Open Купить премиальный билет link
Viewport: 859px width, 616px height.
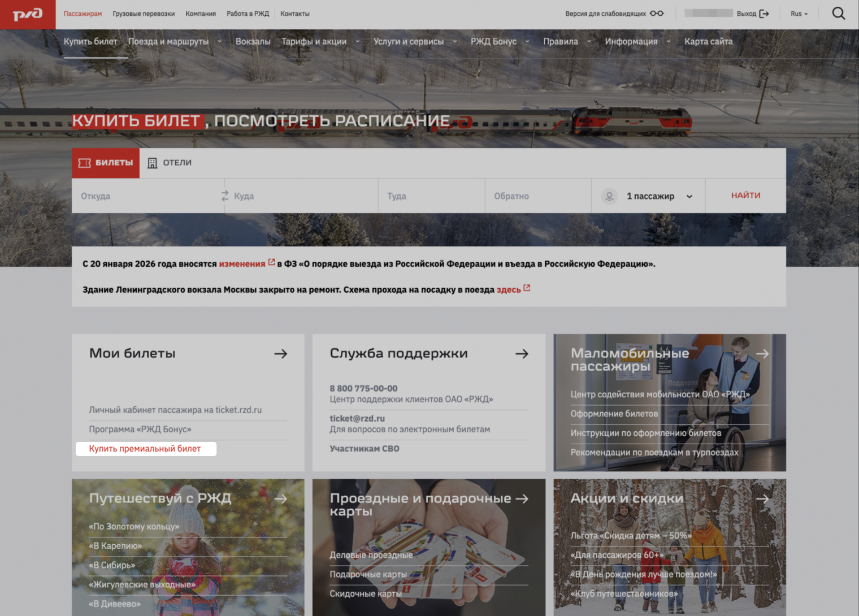pyautogui.click(x=145, y=449)
